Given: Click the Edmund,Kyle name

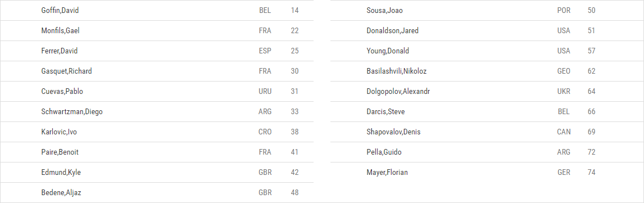Looking at the screenshot, I should (x=61, y=173).
